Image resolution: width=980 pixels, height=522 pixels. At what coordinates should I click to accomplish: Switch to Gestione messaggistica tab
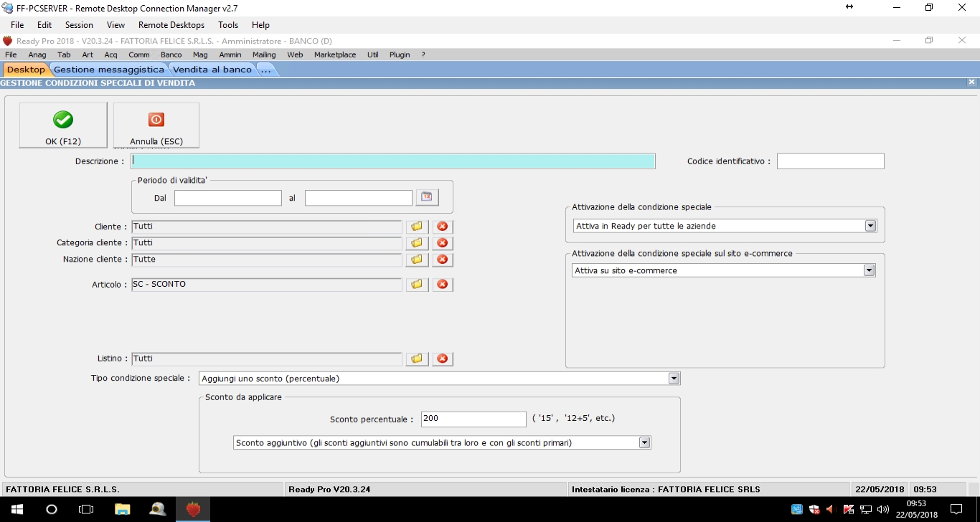click(x=109, y=70)
